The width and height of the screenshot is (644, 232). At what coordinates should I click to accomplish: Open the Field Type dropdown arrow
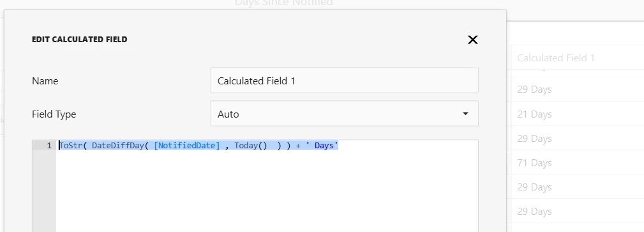[465, 114]
